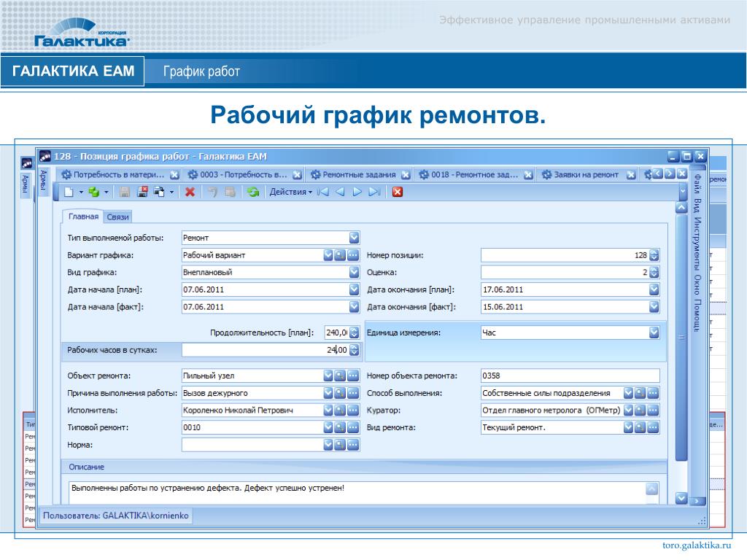Click the red square close icon in toolbar

[398, 192]
